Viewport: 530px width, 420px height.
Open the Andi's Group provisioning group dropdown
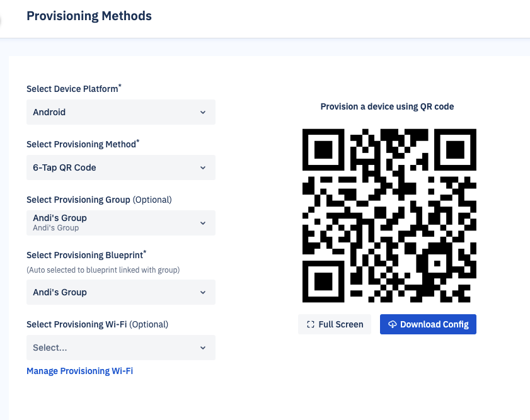tap(120, 223)
